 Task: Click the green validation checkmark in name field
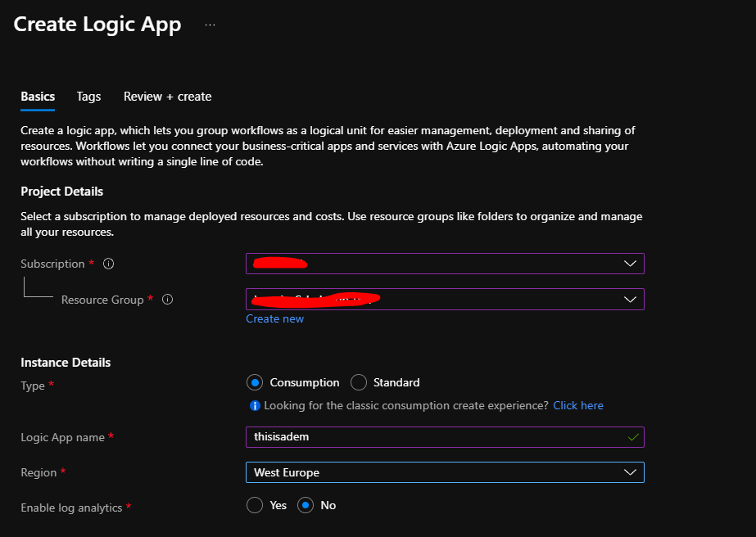[x=632, y=437]
